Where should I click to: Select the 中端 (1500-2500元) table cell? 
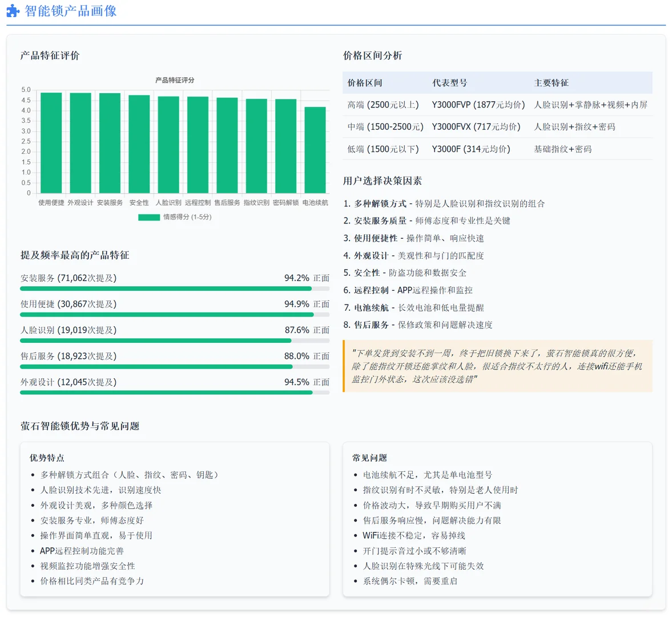pyautogui.click(x=385, y=127)
